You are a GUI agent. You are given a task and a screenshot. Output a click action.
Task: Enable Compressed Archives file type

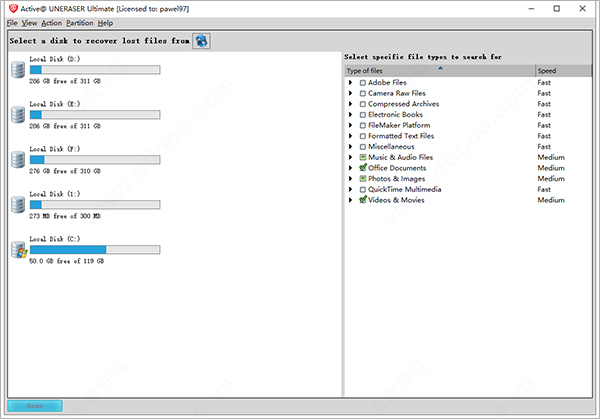click(x=363, y=104)
